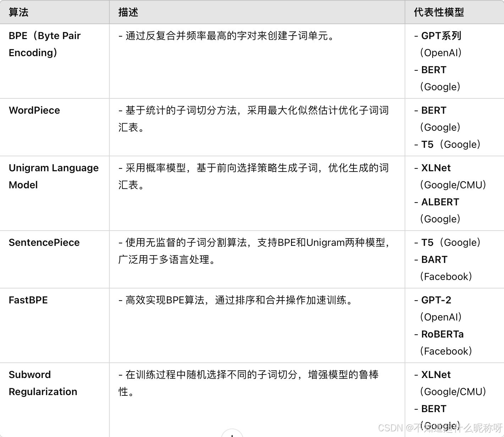
Task: Click T5 (Google) in the WordPiece row
Action: tap(451, 145)
